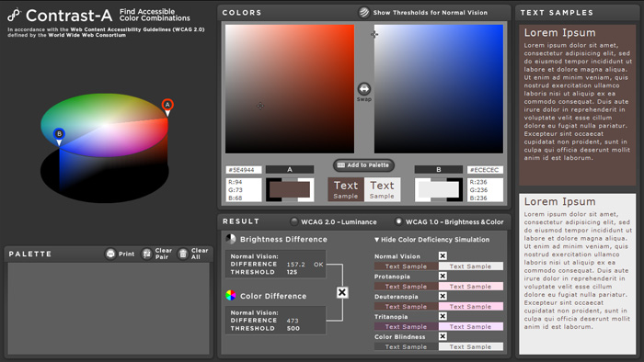This screenshot has width=644, height=362.
Task: Click the Swap colors icon
Action: 364,89
